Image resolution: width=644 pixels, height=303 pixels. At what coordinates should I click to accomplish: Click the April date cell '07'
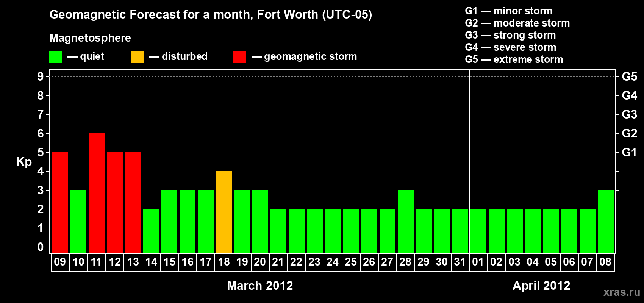[588, 262]
